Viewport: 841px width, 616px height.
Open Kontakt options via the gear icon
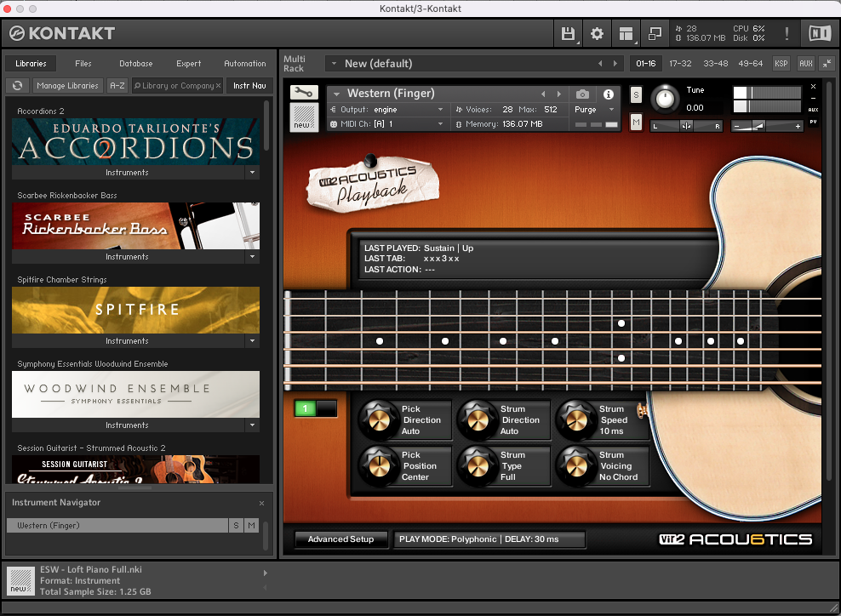597,34
